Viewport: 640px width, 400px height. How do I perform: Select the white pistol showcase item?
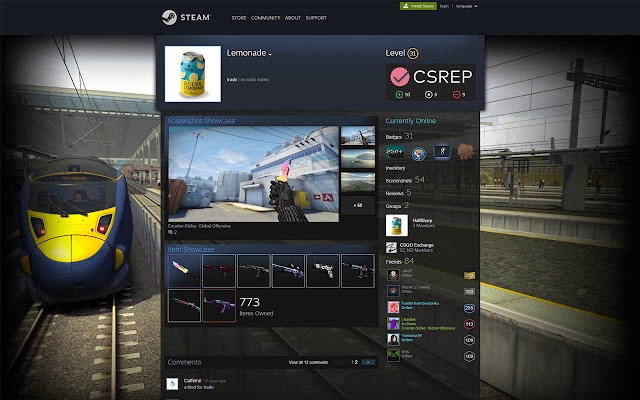[x=323, y=271]
